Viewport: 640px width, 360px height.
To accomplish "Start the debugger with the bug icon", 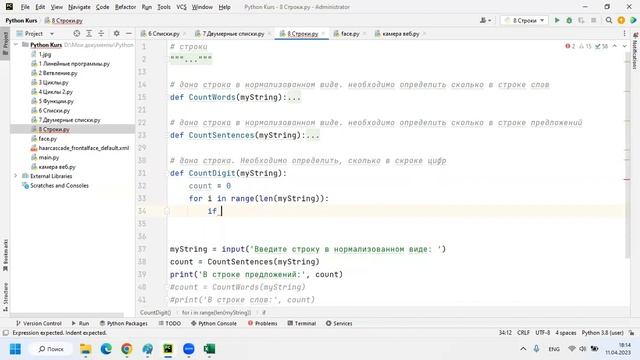I will 569,20.
